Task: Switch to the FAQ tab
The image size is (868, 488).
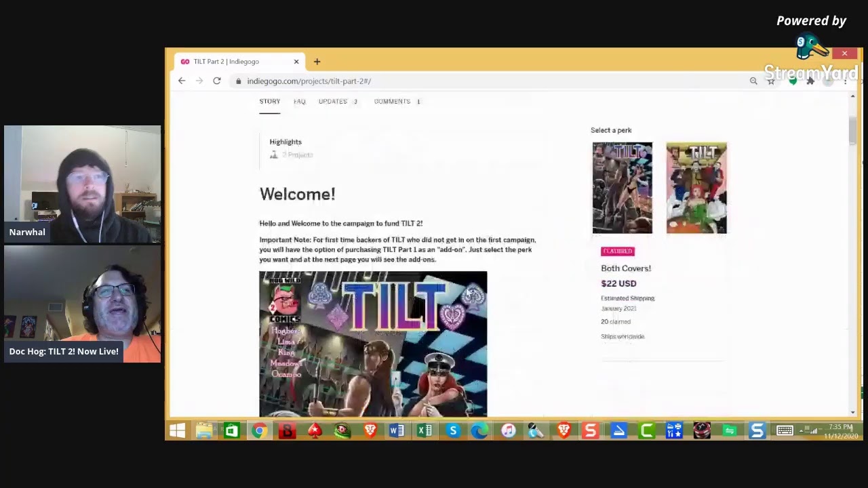Action: (x=300, y=102)
